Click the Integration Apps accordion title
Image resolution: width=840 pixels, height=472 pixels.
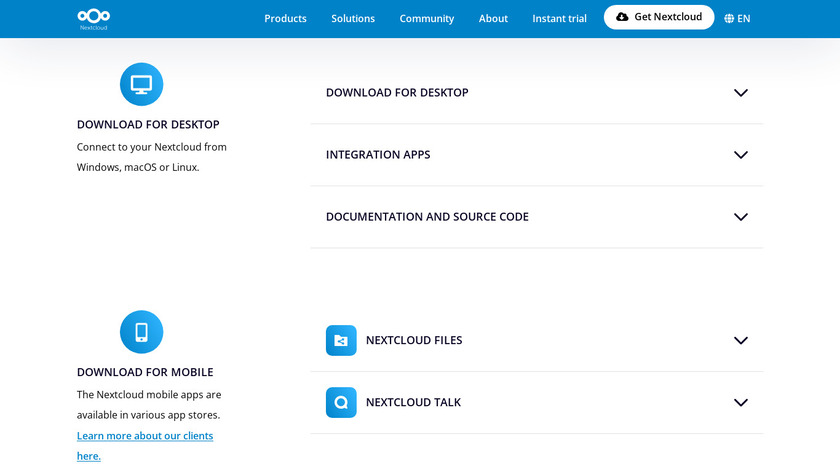(x=378, y=155)
